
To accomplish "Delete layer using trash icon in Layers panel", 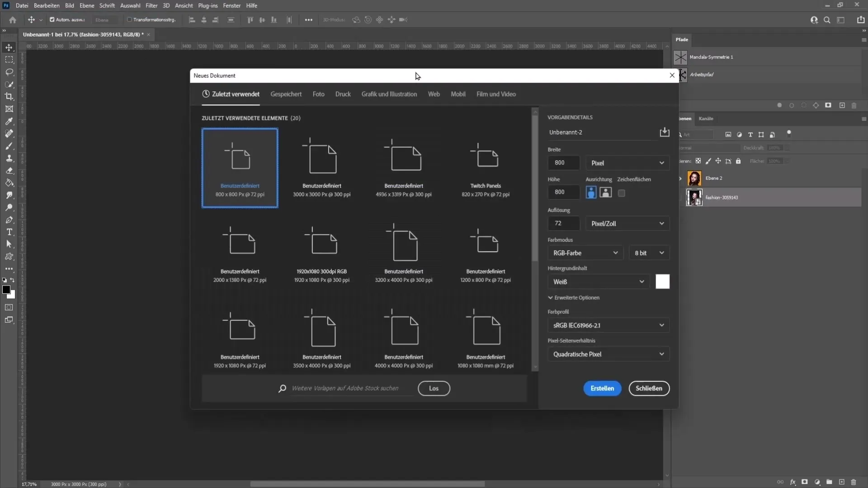I will (x=854, y=482).
